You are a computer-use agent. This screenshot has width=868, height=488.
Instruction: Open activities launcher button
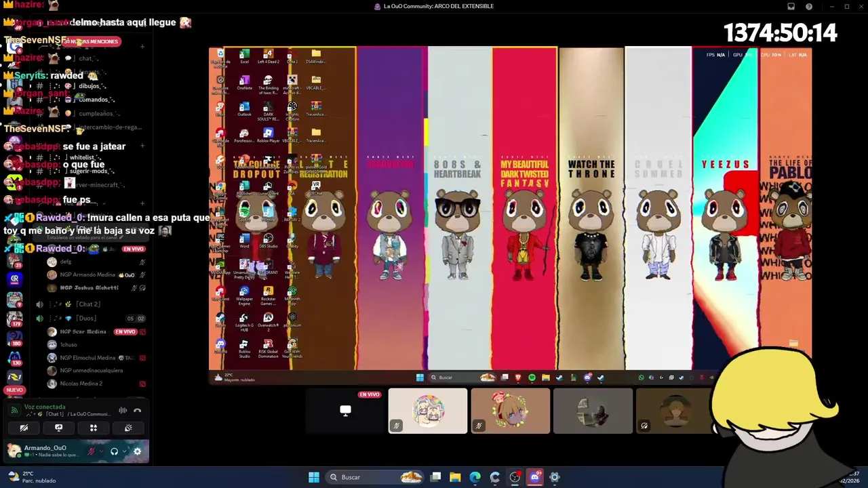pos(94,428)
